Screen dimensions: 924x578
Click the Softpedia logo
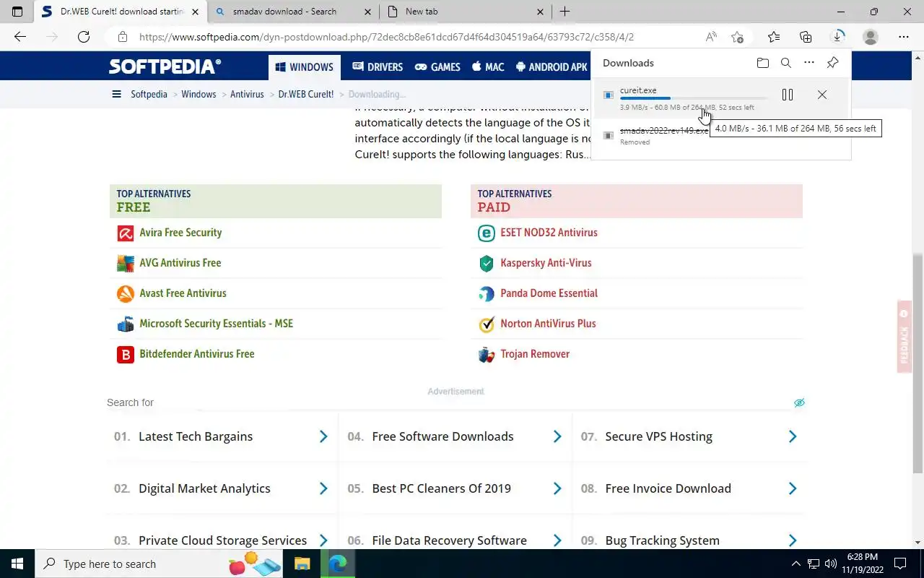pos(165,66)
